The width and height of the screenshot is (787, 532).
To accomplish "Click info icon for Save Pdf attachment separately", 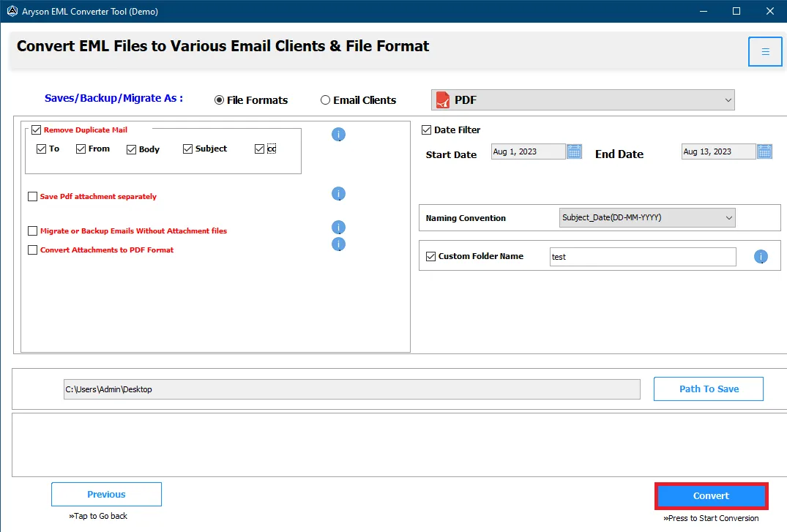I will click(x=339, y=194).
